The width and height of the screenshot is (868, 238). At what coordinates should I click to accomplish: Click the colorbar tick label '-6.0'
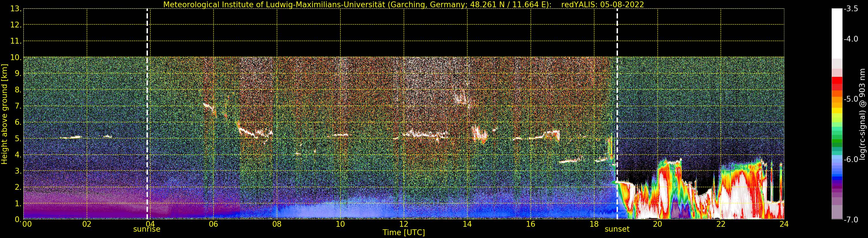tap(851, 159)
